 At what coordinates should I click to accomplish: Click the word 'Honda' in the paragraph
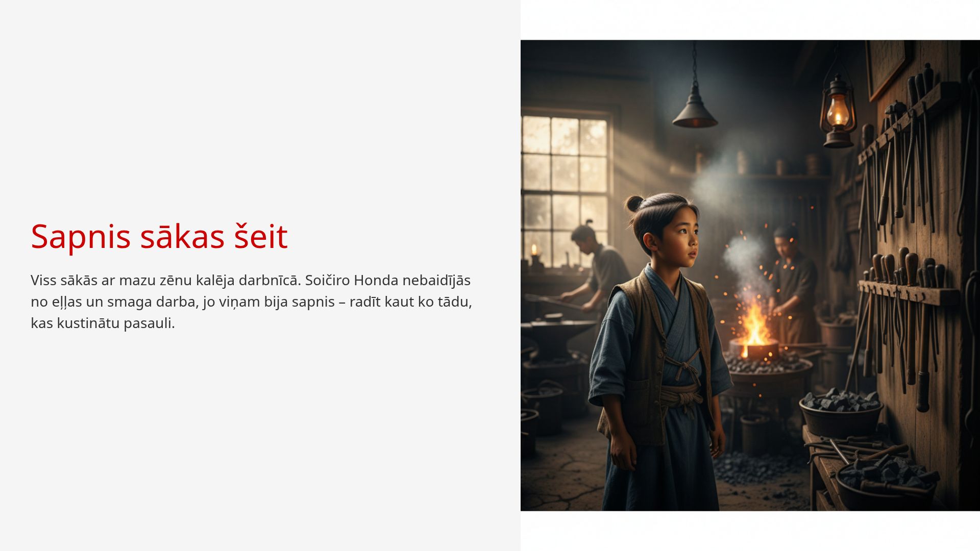[376, 280]
